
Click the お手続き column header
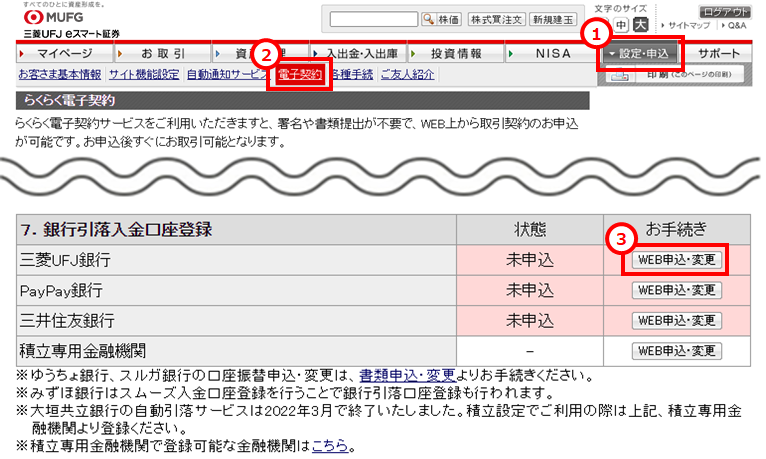coord(676,229)
